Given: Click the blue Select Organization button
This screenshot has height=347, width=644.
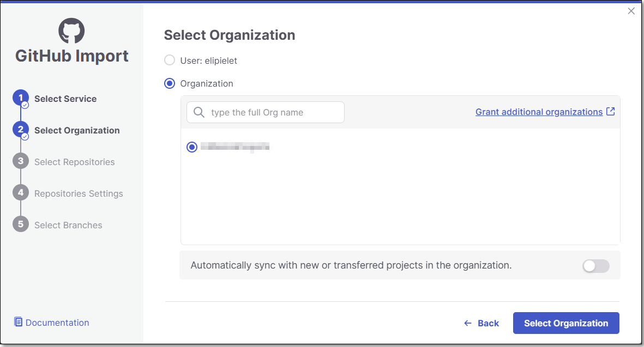Looking at the screenshot, I should click(566, 323).
